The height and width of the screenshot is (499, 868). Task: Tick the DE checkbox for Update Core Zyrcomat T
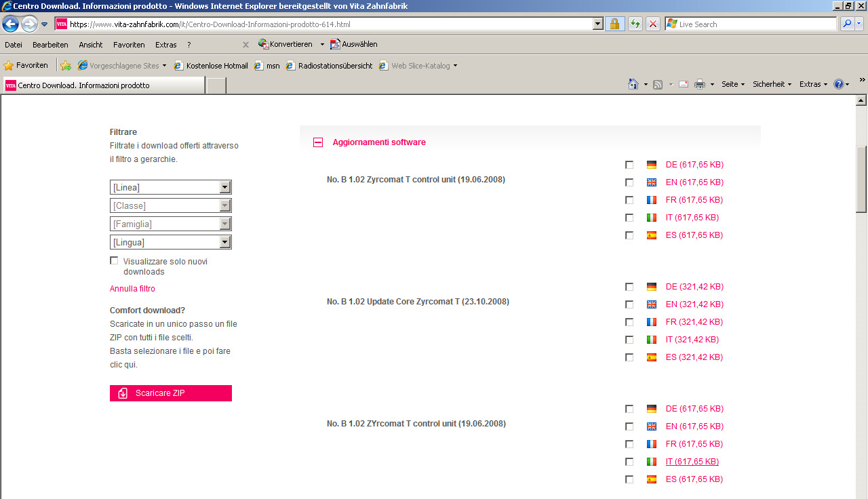tap(629, 287)
